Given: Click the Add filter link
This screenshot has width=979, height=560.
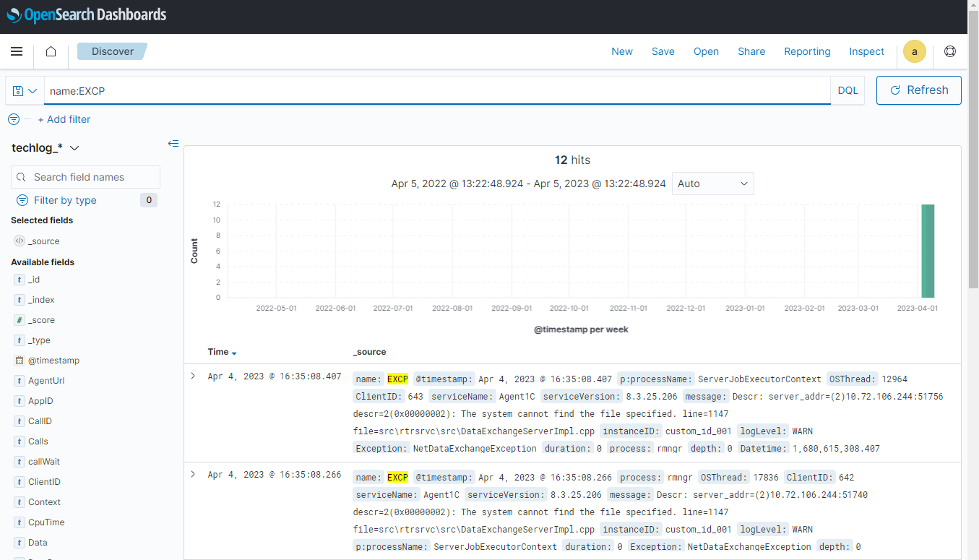Looking at the screenshot, I should click(x=64, y=119).
